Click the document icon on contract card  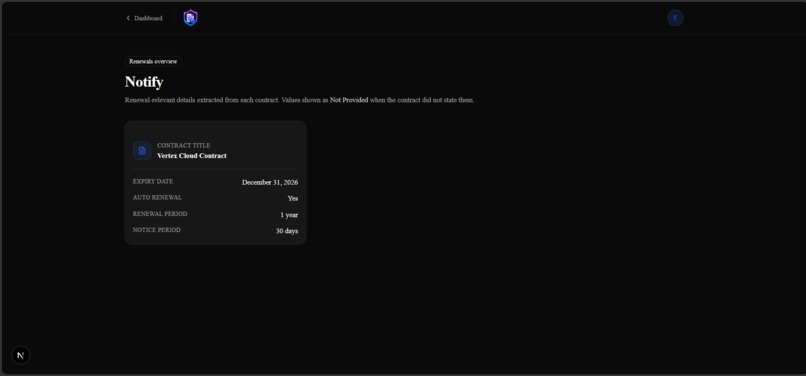[x=142, y=151]
